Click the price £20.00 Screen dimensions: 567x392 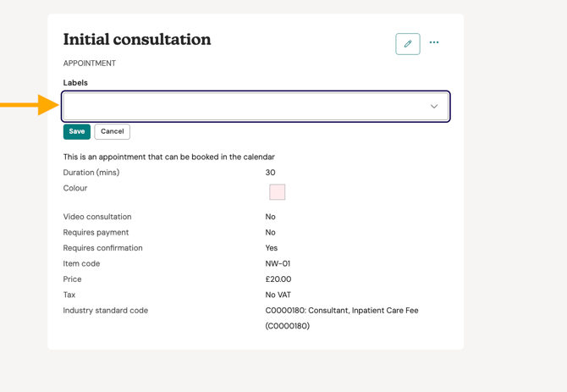[x=278, y=279]
